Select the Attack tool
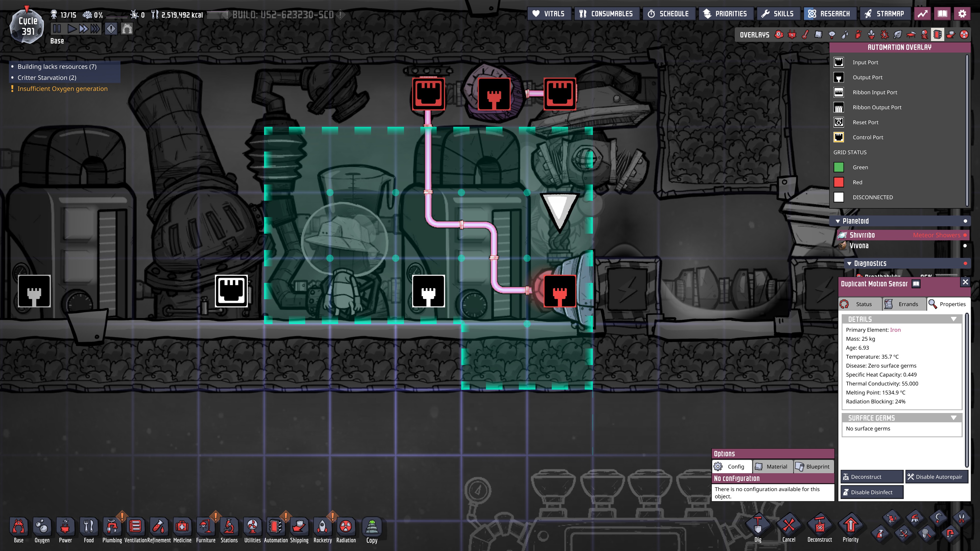This screenshot has height=551, width=980. point(903,533)
